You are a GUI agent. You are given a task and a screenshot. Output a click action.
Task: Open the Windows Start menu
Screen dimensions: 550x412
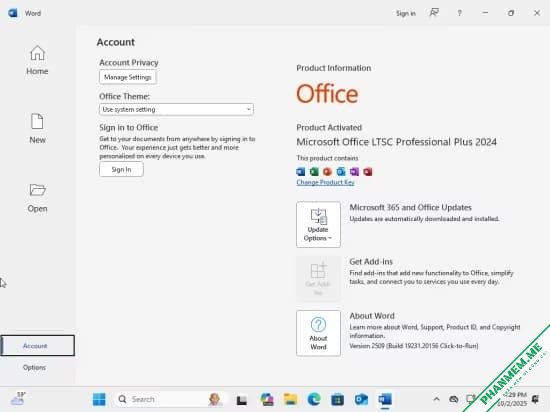(99, 399)
